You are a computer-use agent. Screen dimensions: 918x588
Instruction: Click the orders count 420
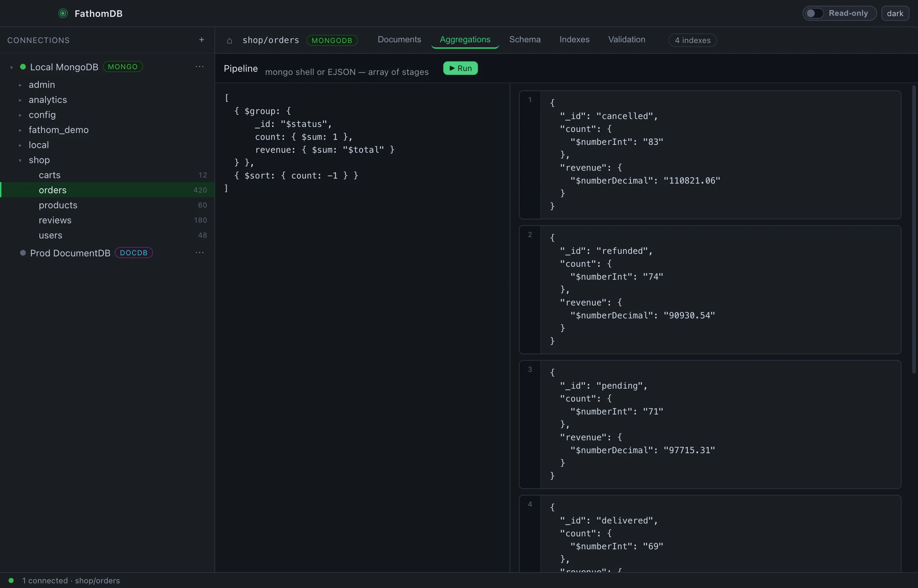tap(200, 190)
